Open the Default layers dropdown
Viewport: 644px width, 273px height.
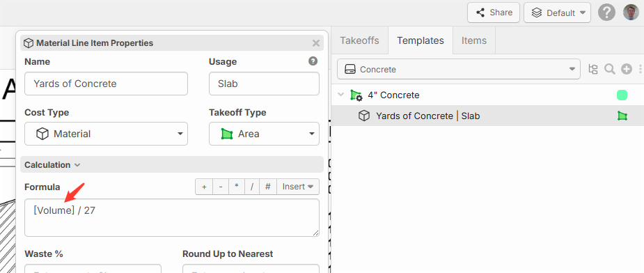[x=558, y=13]
